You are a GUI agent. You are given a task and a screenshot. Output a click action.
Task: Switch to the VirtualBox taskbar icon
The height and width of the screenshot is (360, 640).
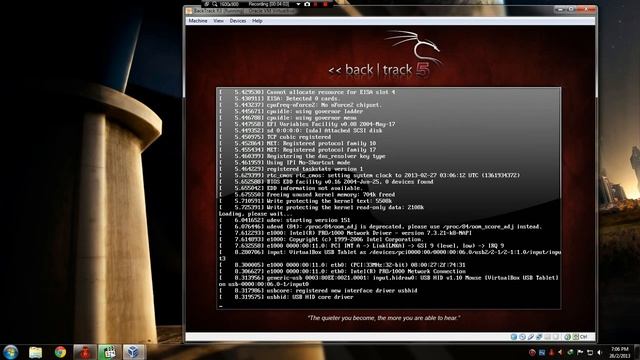(x=133, y=352)
